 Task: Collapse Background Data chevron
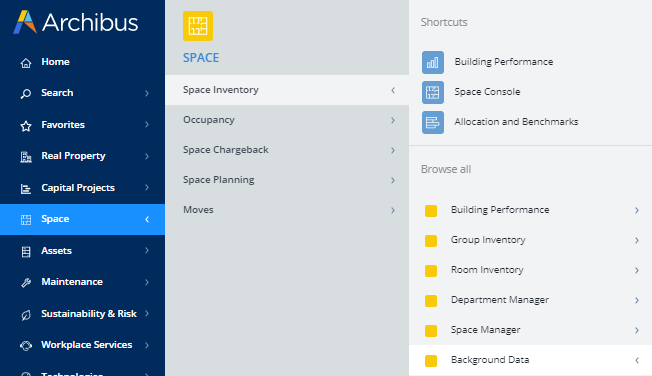coord(637,360)
